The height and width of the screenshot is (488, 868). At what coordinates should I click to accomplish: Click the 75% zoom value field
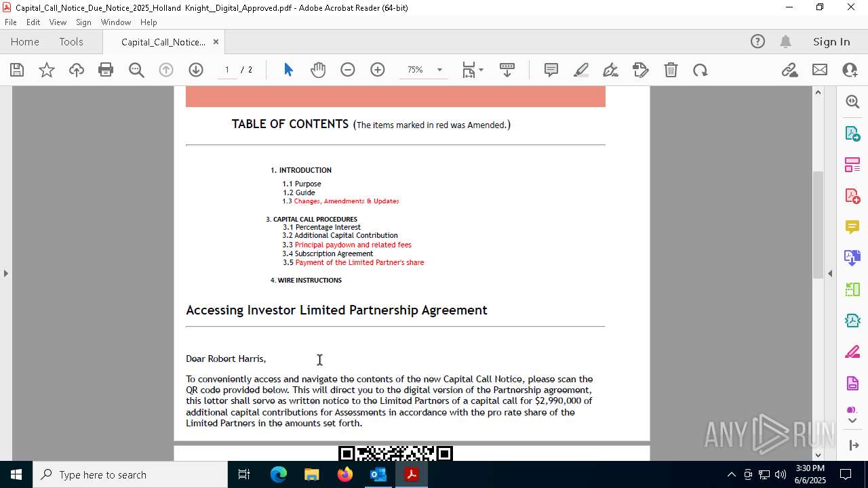[415, 70]
